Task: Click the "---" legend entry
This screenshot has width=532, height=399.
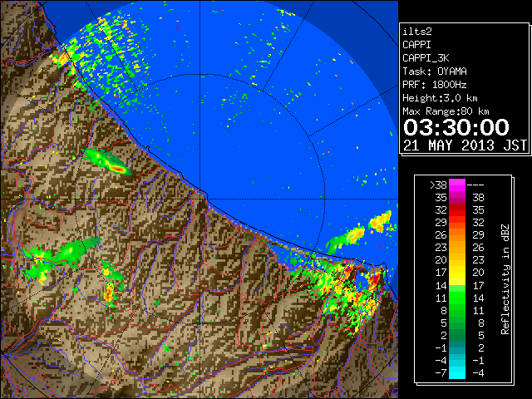Action: point(475,185)
